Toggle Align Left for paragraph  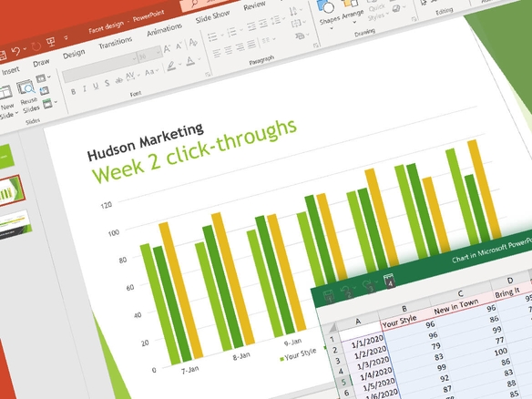tap(217, 53)
